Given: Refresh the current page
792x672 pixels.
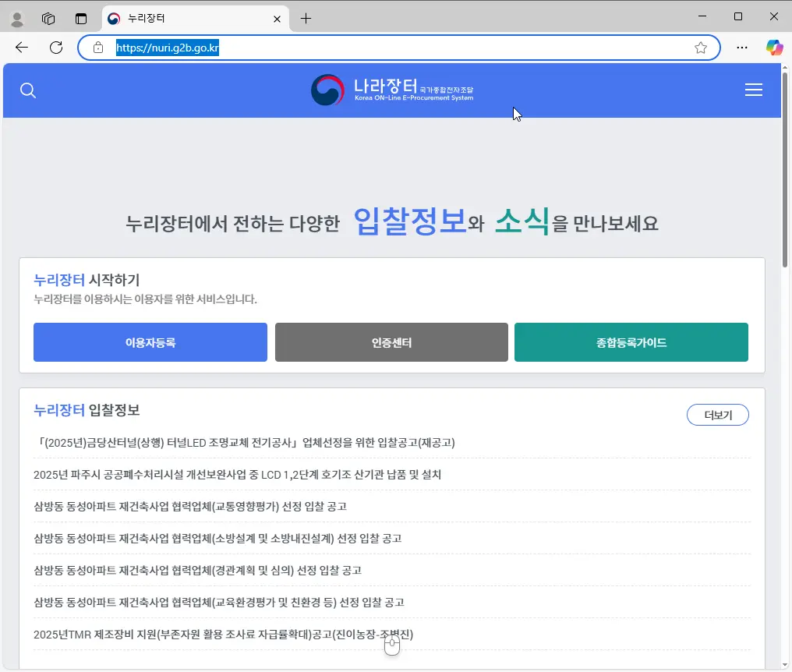Looking at the screenshot, I should click(55, 48).
